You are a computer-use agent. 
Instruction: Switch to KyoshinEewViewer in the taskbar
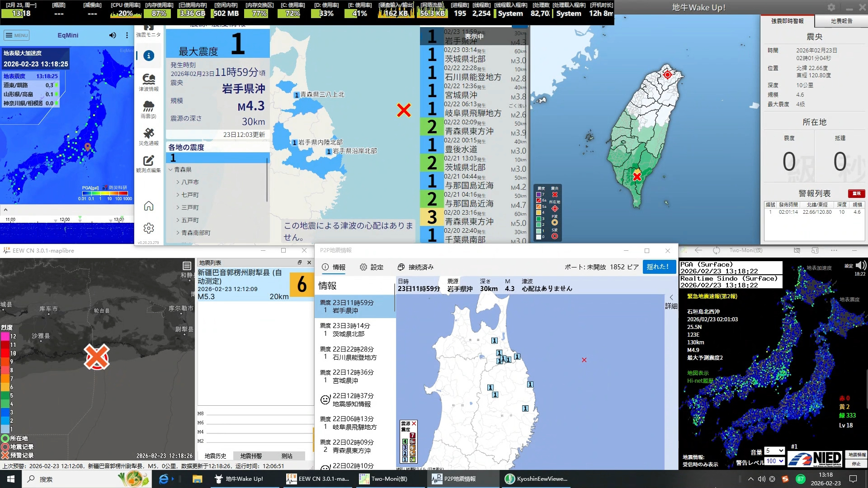pos(536,479)
